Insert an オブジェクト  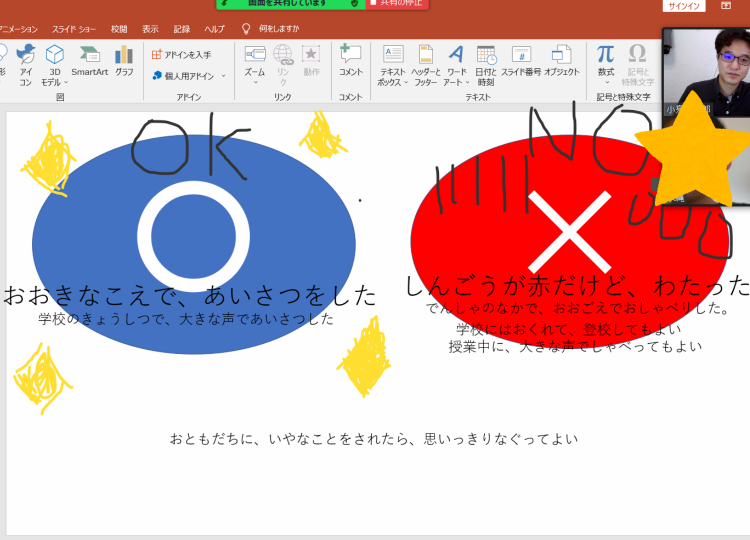pyautogui.click(x=562, y=61)
